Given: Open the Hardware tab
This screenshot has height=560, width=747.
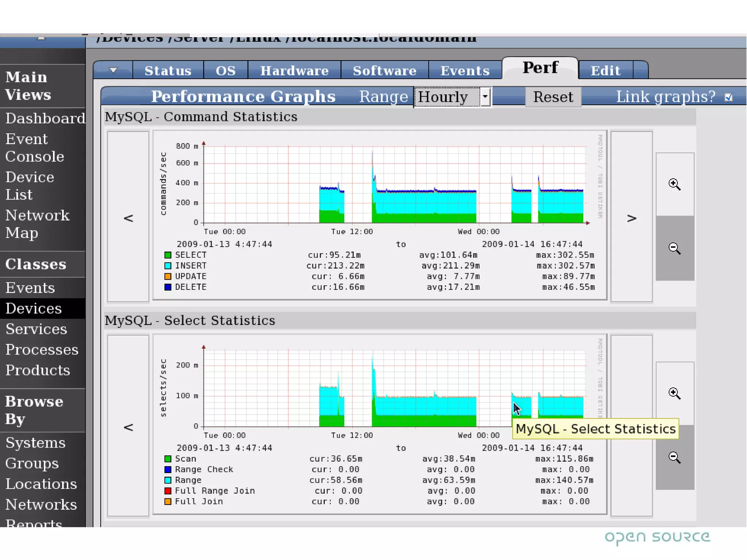Looking at the screenshot, I should pyautogui.click(x=294, y=70).
